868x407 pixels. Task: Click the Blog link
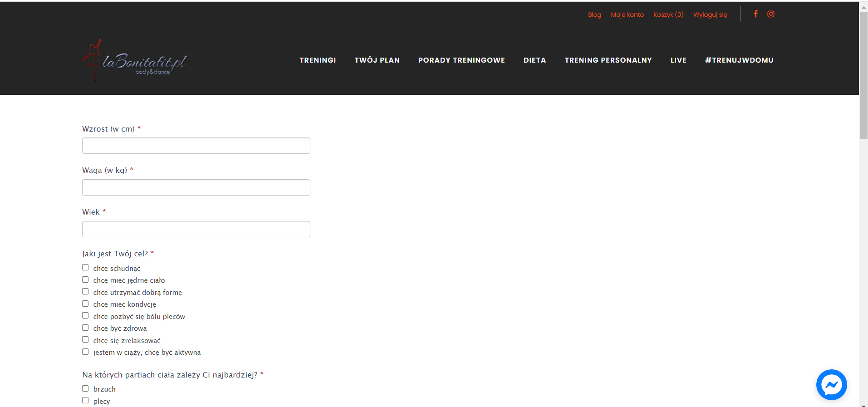click(x=594, y=15)
